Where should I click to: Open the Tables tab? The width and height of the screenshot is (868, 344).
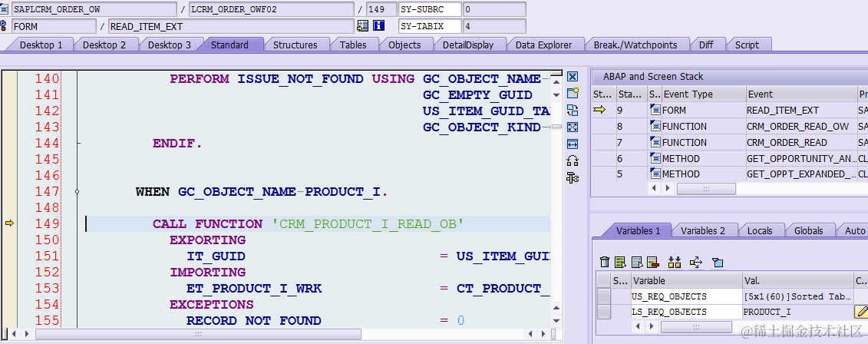353,45
